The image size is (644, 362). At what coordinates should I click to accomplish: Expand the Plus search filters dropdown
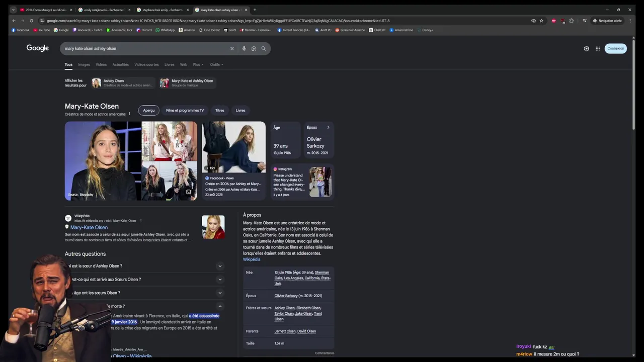pyautogui.click(x=198, y=64)
